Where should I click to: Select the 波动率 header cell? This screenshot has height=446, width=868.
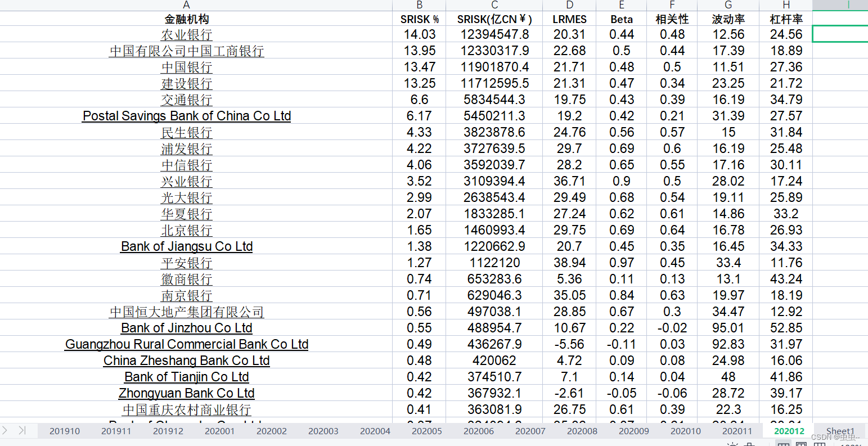point(728,19)
